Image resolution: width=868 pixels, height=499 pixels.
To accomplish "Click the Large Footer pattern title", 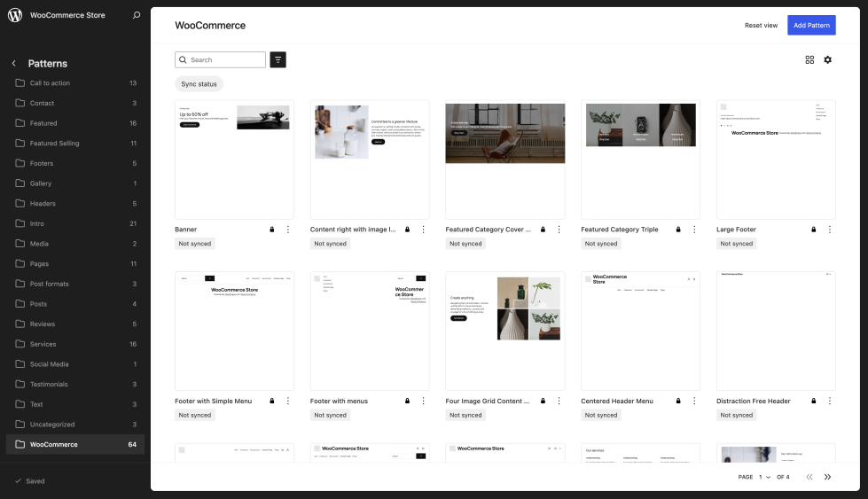I will click(x=736, y=229).
